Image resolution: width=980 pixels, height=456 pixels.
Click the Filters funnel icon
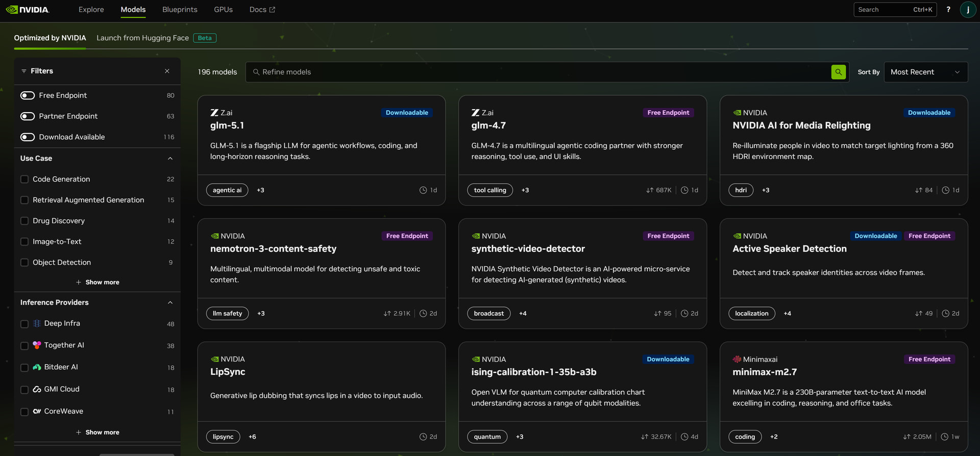pyautogui.click(x=23, y=71)
